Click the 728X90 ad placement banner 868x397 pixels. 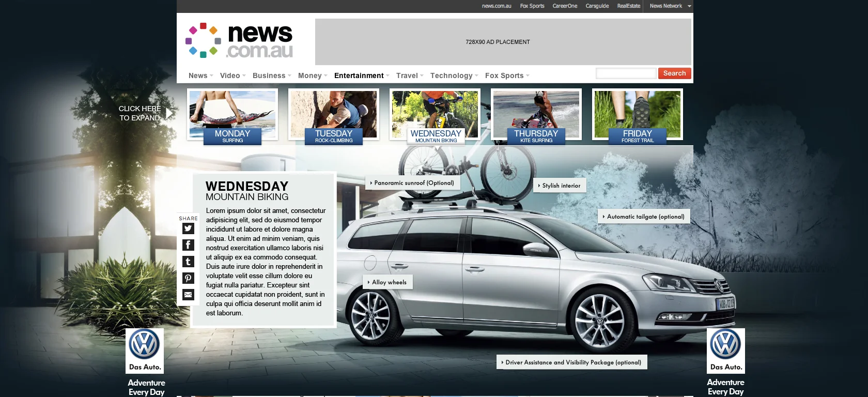pos(503,42)
